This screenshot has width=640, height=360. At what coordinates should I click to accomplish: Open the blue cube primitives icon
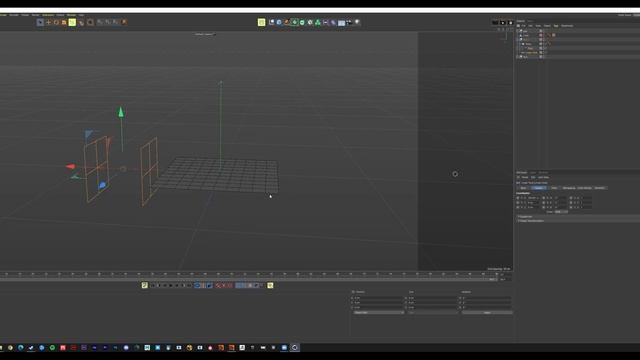click(279, 22)
